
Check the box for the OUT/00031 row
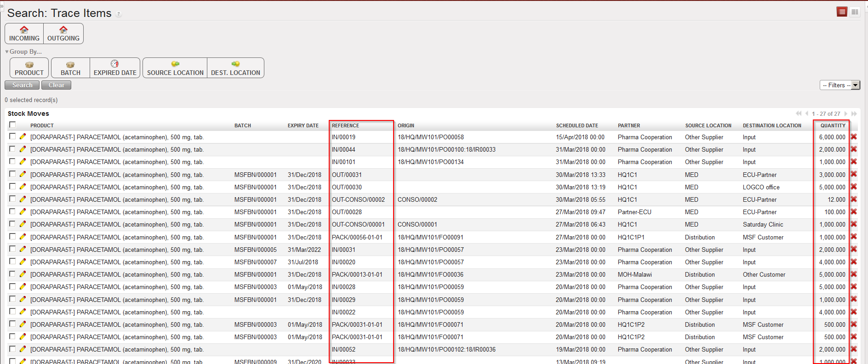pos(12,174)
